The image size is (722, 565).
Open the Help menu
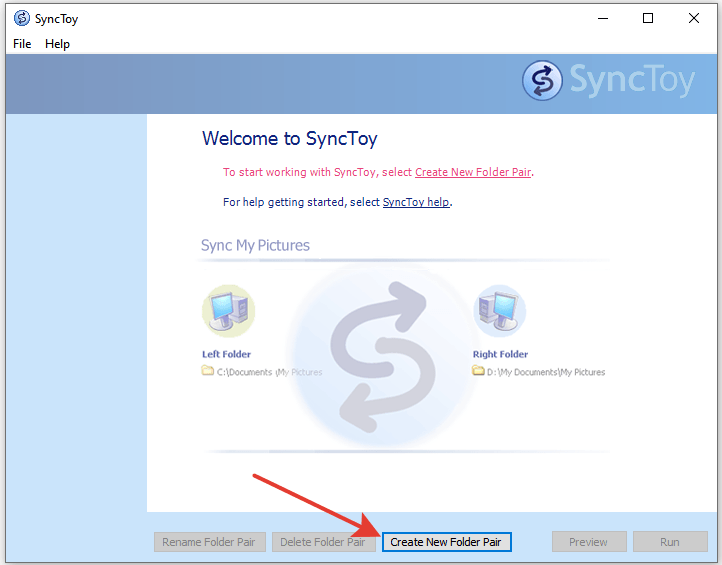pyautogui.click(x=58, y=44)
